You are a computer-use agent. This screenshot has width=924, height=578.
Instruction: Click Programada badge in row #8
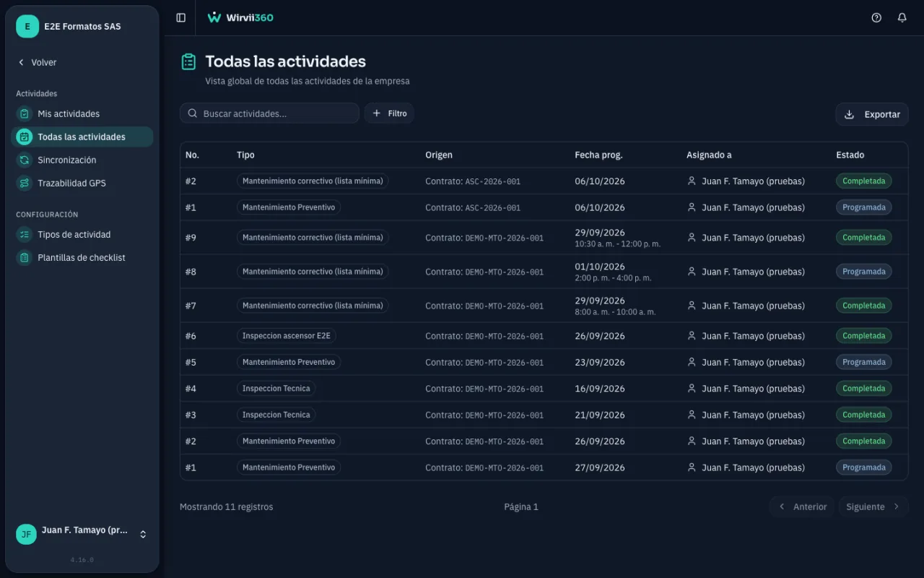[x=863, y=272]
